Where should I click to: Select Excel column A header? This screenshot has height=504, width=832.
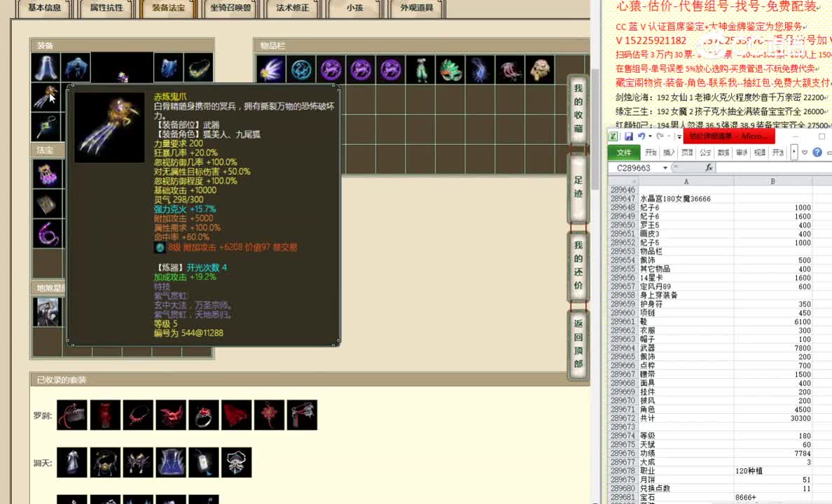[x=686, y=181]
